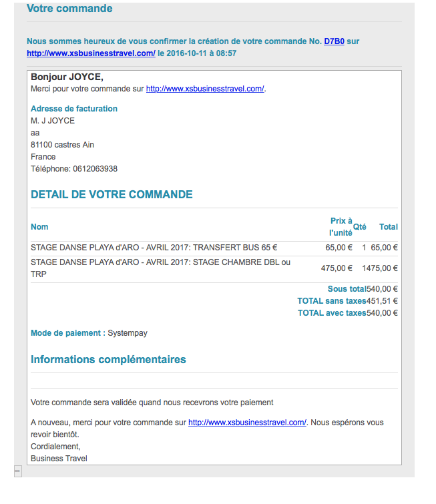Follow xsbusinesstravel link after 'Merci pour votre commande'
436x504 pixels.
pos(205,89)
